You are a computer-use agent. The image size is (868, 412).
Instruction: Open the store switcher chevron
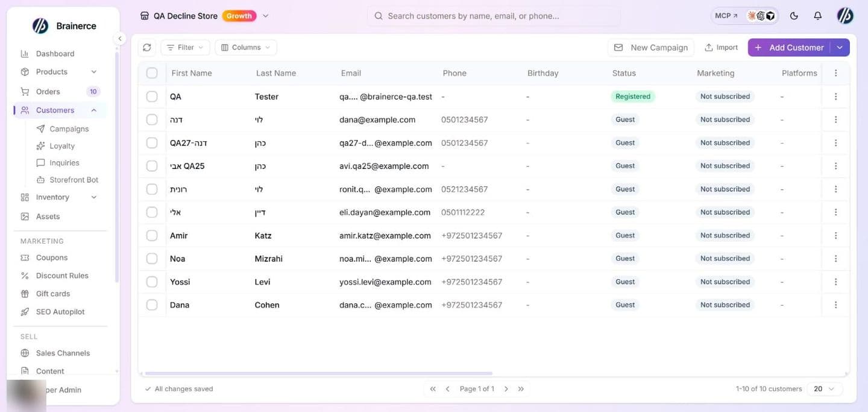coord(266,16)
